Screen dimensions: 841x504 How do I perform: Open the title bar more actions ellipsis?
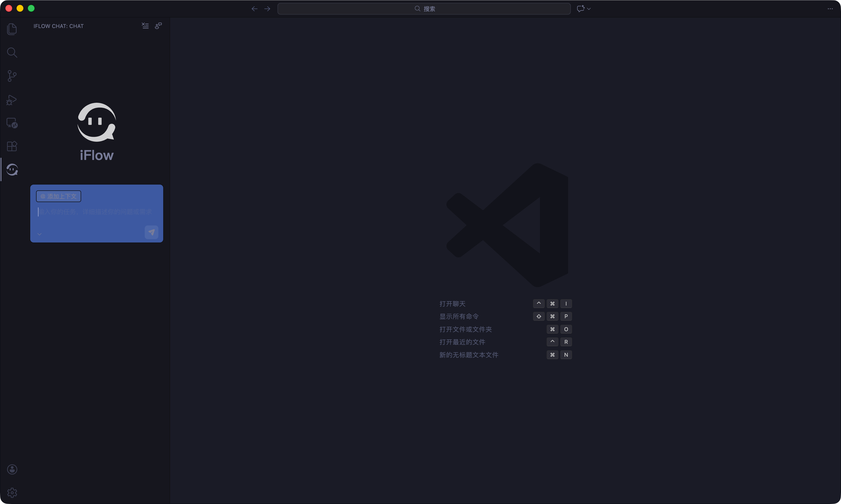pyautogui.click(x=830, y=9)
